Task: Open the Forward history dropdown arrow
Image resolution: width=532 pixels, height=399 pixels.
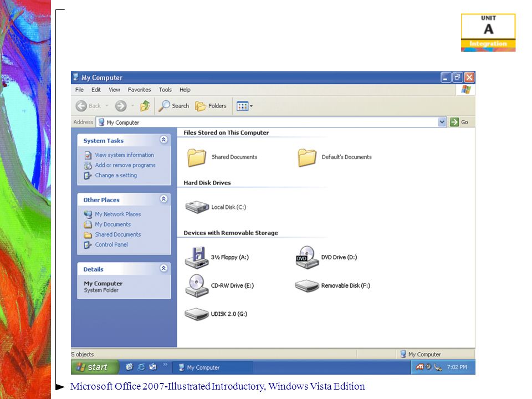Action: pos(132,106)
